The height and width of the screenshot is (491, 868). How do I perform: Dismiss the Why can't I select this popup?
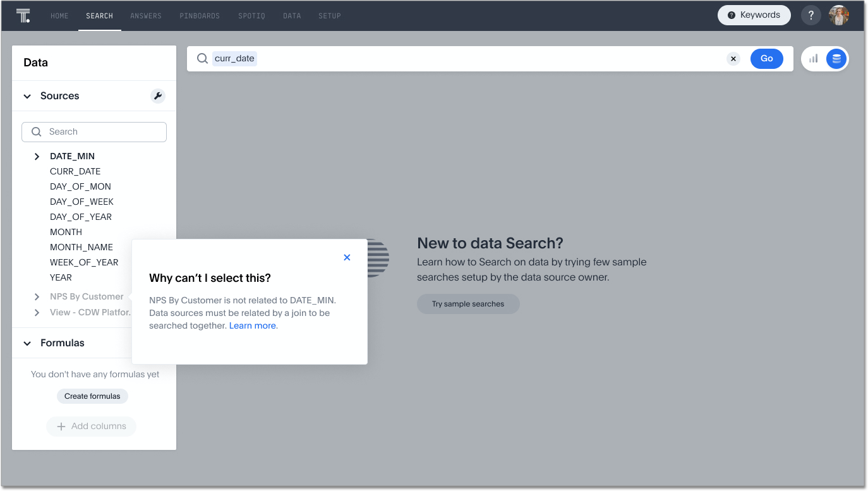click(x=347, y=257)
